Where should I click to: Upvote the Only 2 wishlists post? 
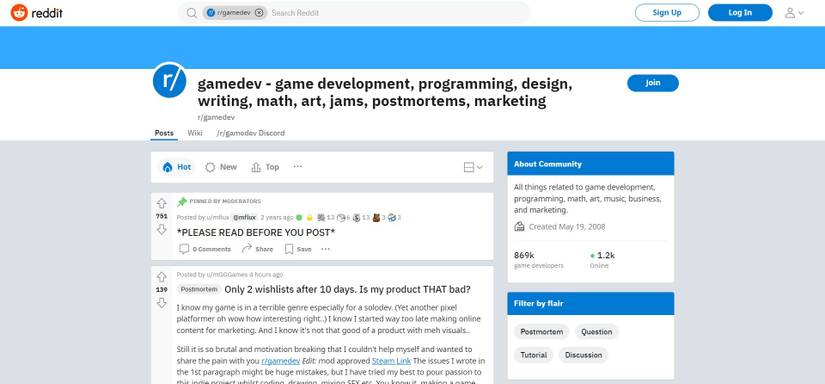click(x=162, y=277)
